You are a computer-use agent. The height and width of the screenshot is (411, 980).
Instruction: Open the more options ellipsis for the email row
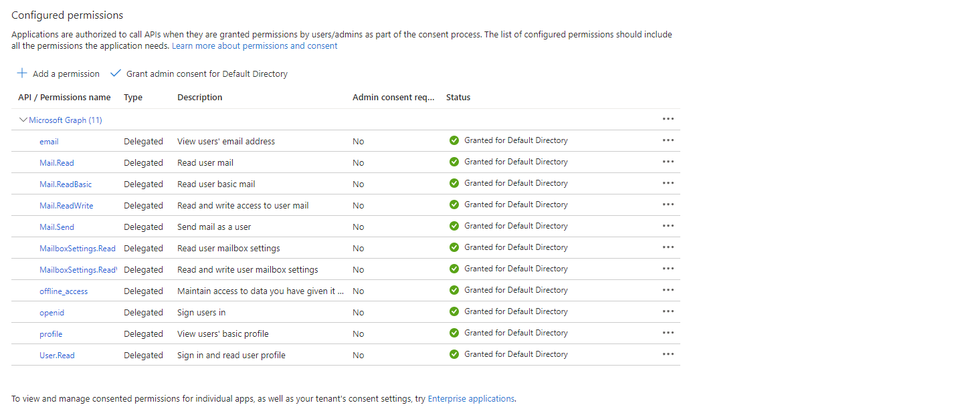(668, 140)
